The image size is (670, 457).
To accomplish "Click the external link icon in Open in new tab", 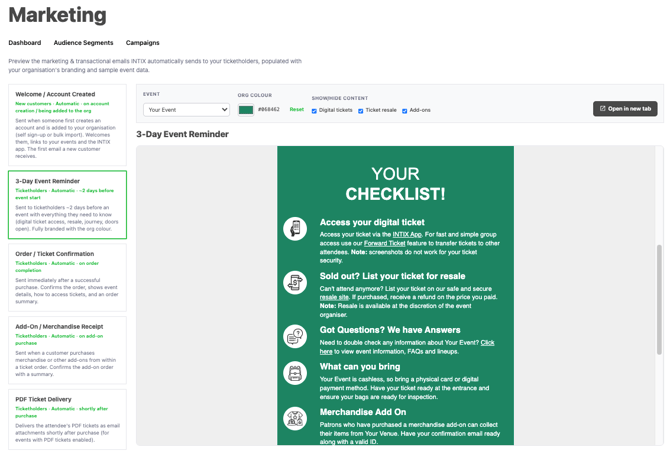I will click(x=602, y=108).
